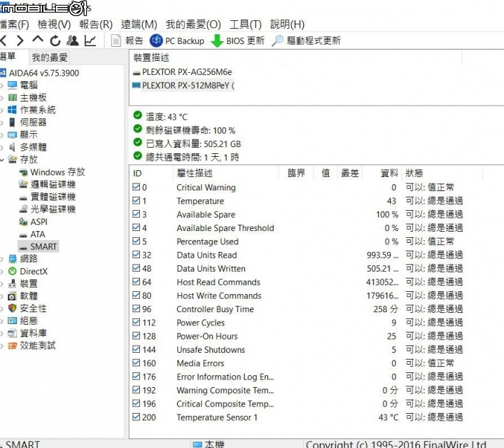This screenshot has height=448, width=504.
Task: Expand the 主機板 tree node
Action: point(2,98)
